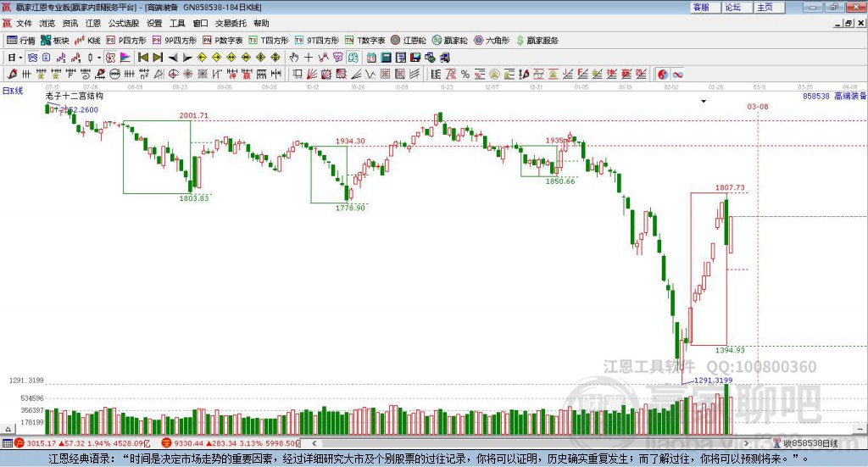Select the percent % tool
The width and height of the screenshot is (868, 467).
click(x=465, y=74)
